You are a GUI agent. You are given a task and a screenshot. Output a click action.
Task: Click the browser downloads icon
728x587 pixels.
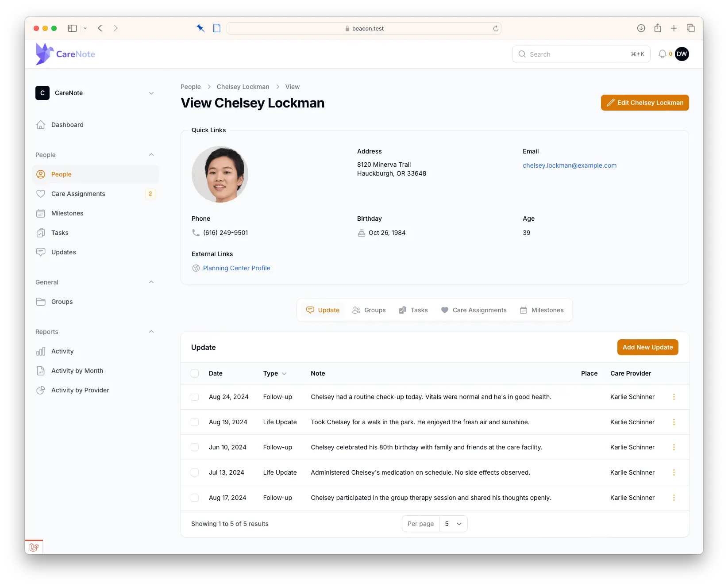(641, 28)
